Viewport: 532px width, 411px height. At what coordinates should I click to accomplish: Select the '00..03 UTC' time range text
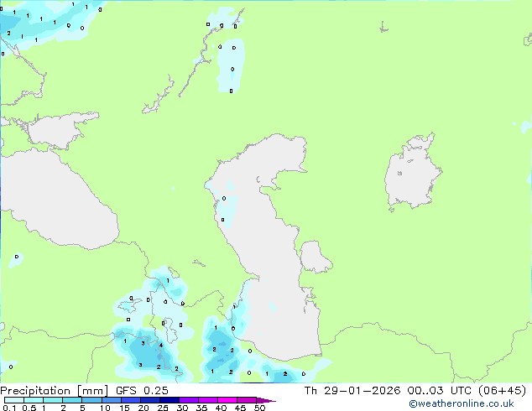click(x=440, y=391)
